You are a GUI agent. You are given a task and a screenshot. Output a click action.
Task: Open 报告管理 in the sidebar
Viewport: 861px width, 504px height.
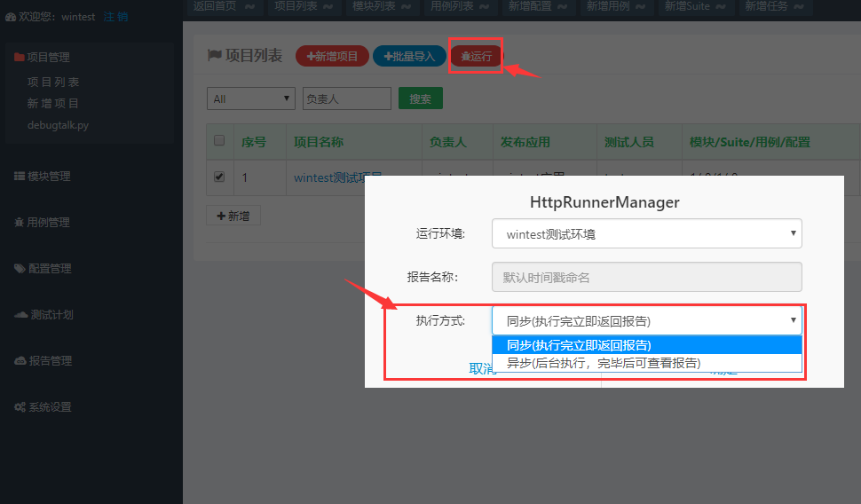49,361
